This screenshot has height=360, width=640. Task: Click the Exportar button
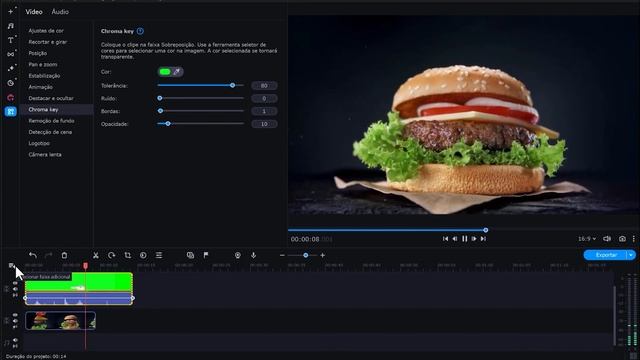click(x=606, y=255)
